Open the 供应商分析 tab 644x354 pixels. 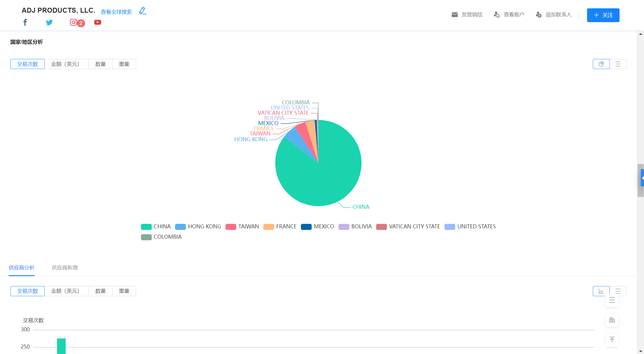pyautogui.click(x=22, y=268)
